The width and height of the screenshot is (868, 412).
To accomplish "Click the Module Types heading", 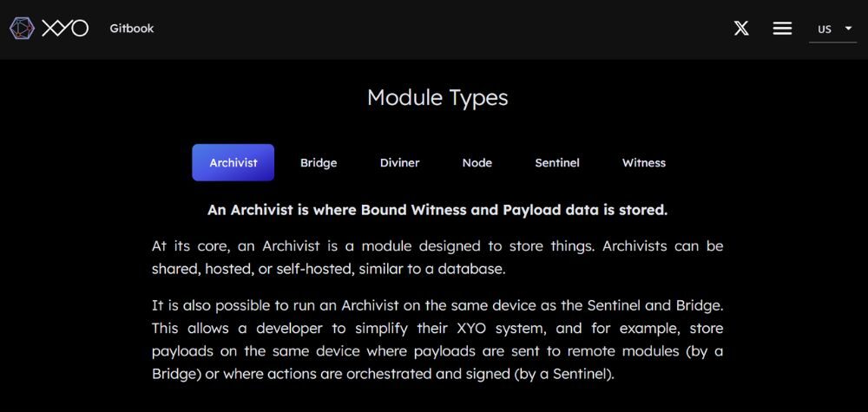I will tap(437, 97).
